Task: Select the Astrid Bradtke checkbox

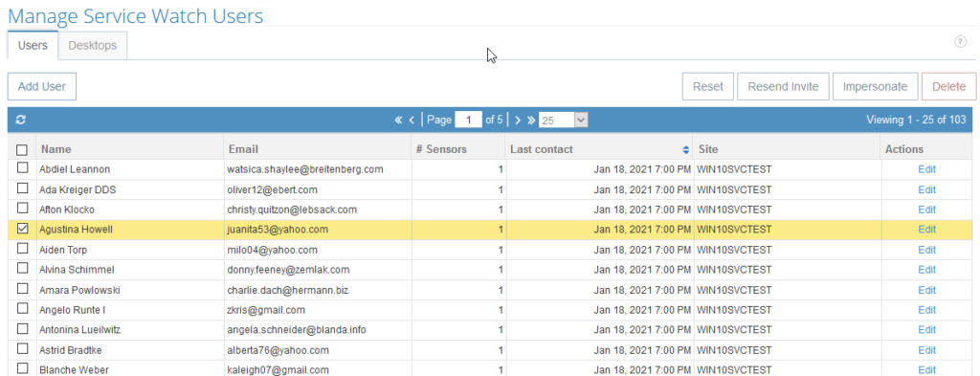Action: click(22, 348)
